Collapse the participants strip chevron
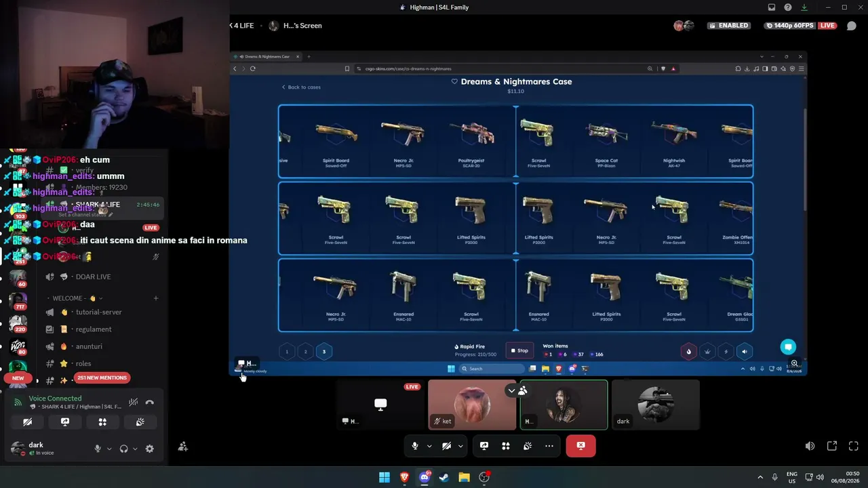868x488 pixels. coord(511,390)
